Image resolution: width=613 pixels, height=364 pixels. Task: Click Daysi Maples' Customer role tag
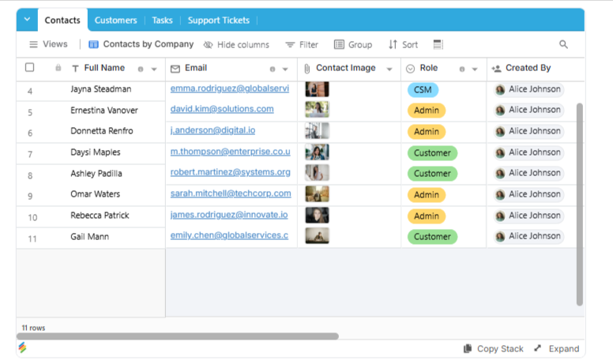coord(432,152)
